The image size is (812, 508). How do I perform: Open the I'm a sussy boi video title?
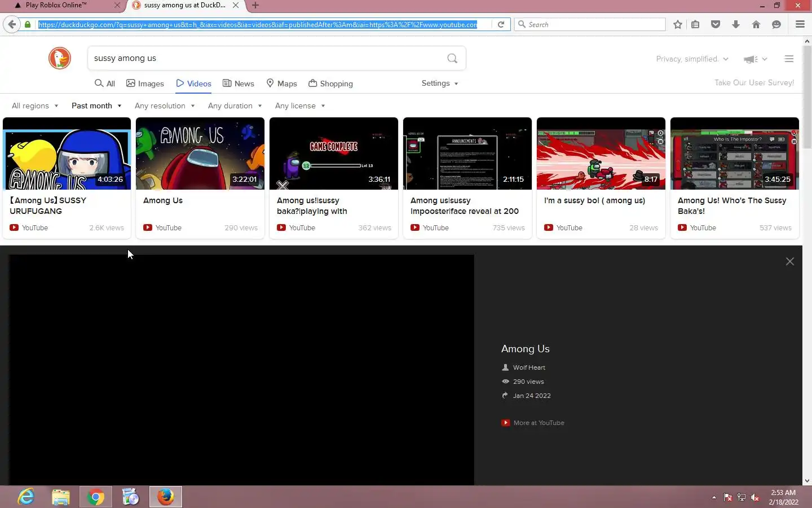click(x=594, y=200)
